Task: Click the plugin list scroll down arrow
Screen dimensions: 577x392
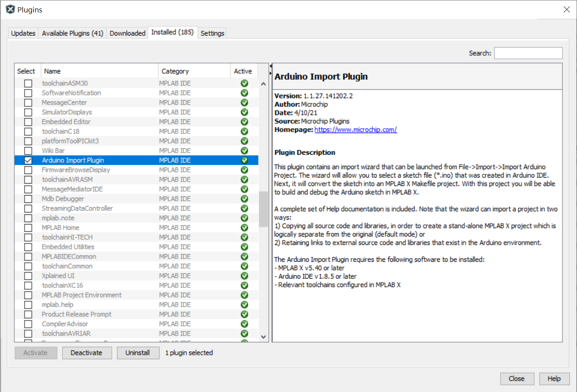Action: (263, 337)
